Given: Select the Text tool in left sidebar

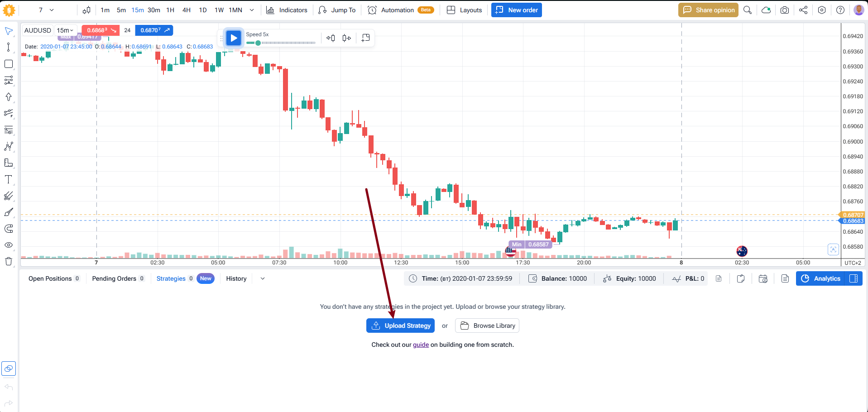Looking at the screenshot, I should (8, 180).
